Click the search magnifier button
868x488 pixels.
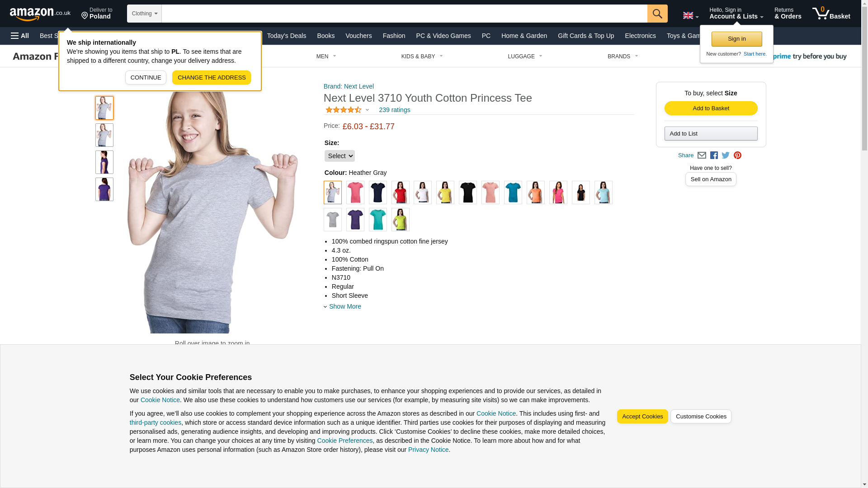pyautogui.click(x=657, y=14)
